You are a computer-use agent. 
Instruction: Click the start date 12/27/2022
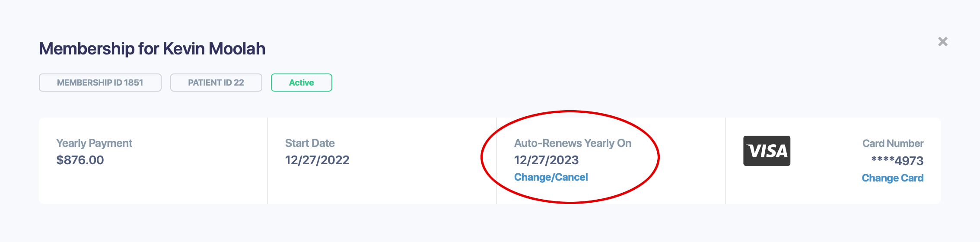pos(317,160)
